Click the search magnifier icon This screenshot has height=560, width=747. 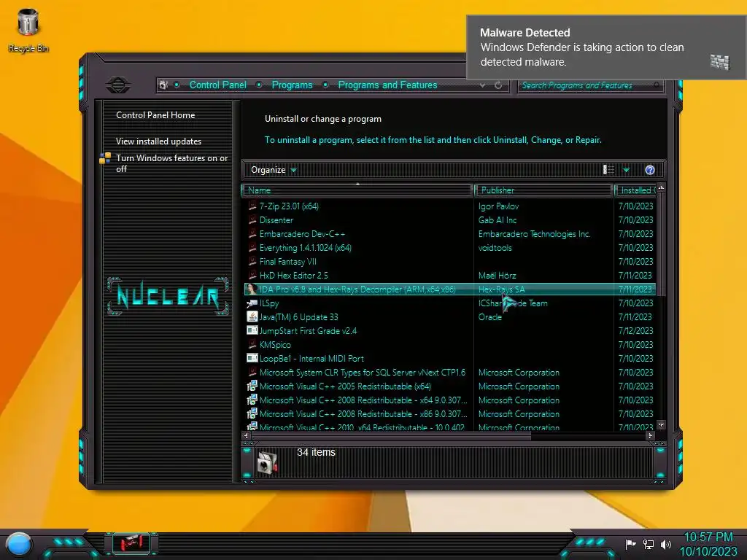(657, 85)
